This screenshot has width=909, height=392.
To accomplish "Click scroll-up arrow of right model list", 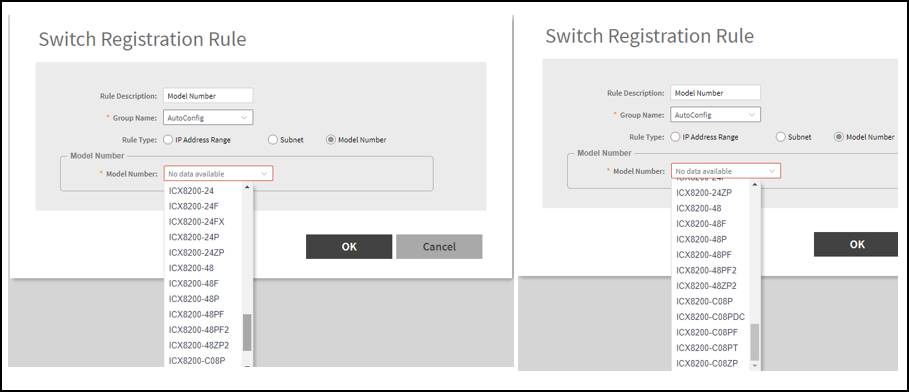I will [x=754, y=185].
